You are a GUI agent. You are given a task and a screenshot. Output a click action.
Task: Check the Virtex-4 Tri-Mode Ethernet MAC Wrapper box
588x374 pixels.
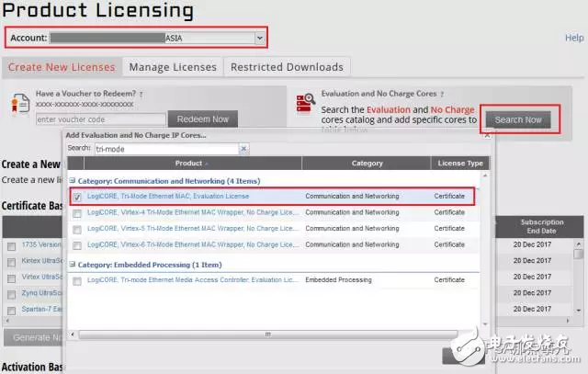[78, 213]
